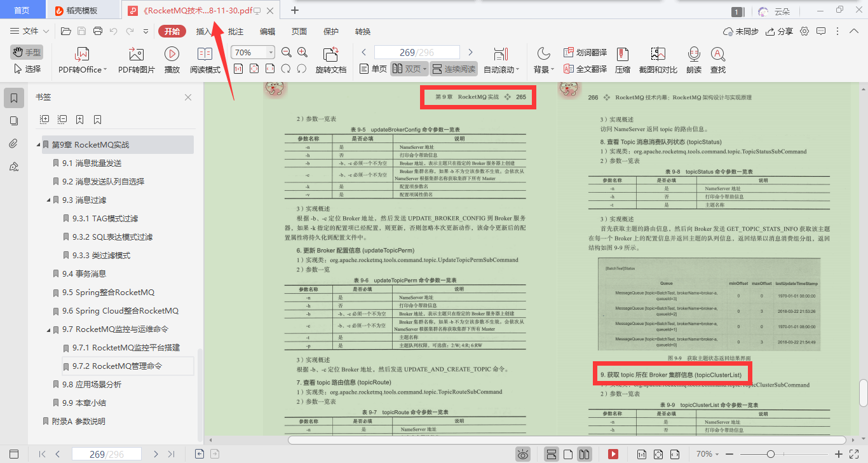Image resolution: width=868 pixels, height=463 pixels.
Task: Click 全文翻译 full-text translation
Action: (585, 69)
